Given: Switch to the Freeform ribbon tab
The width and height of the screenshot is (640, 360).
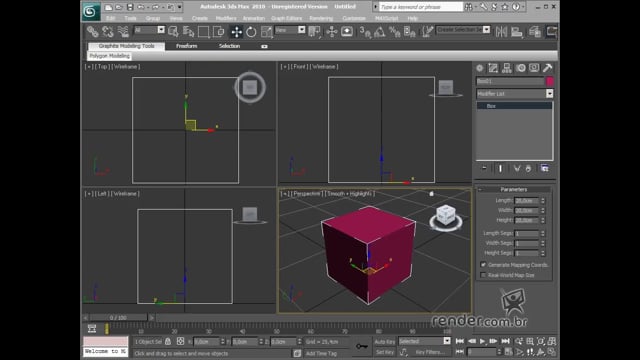Looking at the screenshot, I should (187, 46).
